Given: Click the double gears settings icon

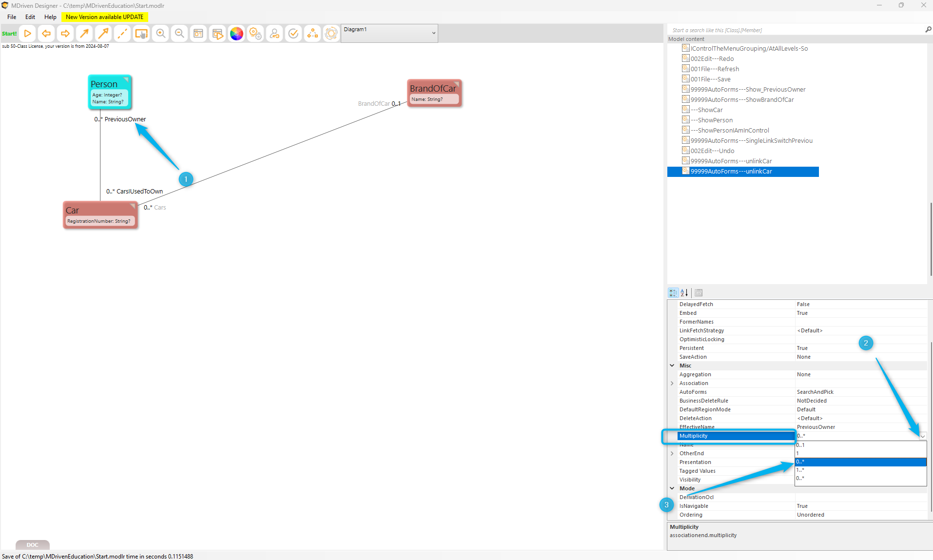Looking at the screenshot, I should pyautogui.click(x=255, y=34).
